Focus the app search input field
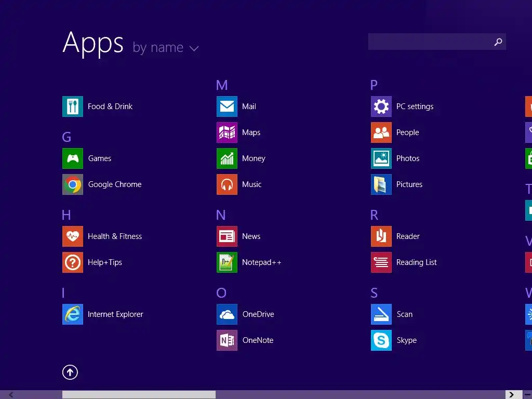 (x=437, y=42)
